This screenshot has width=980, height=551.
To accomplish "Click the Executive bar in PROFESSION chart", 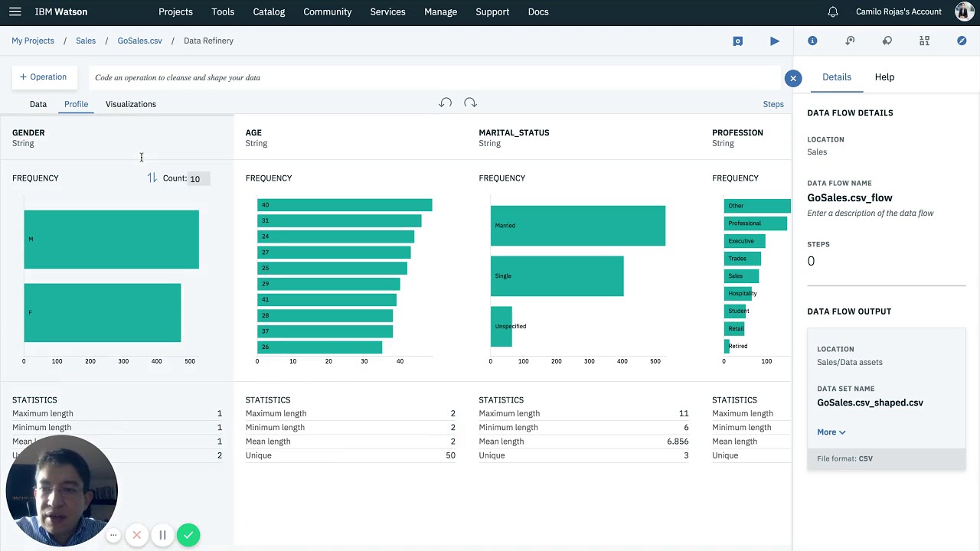I will [x=745, y=241].
